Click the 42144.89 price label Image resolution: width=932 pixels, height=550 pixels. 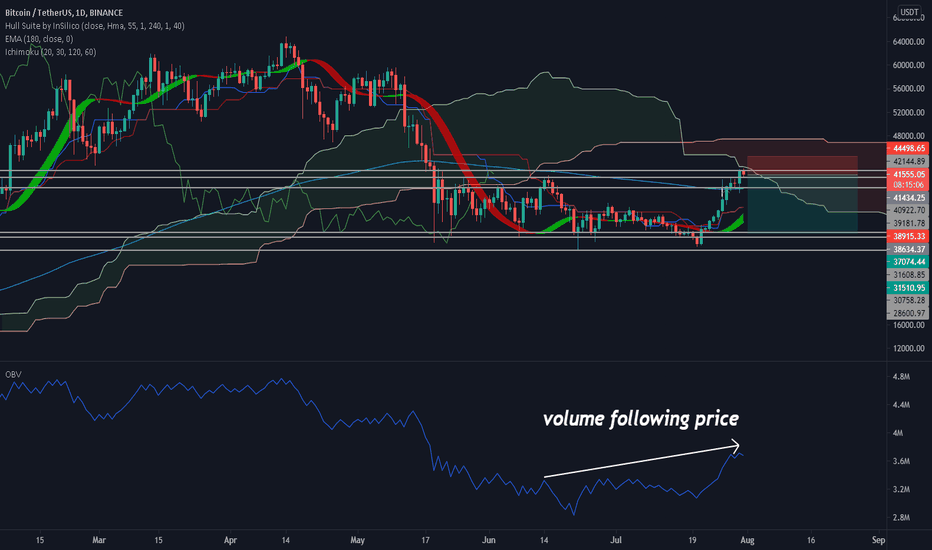[x=908, y=161]
